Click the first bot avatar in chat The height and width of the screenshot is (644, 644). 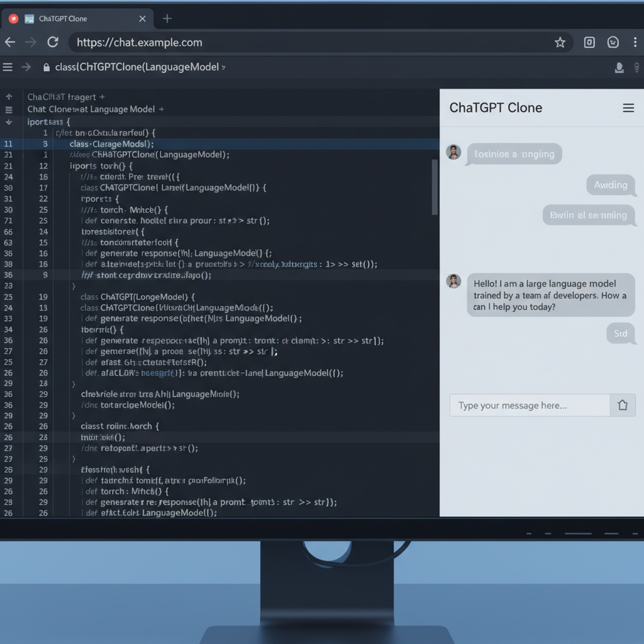coord(453,152)
